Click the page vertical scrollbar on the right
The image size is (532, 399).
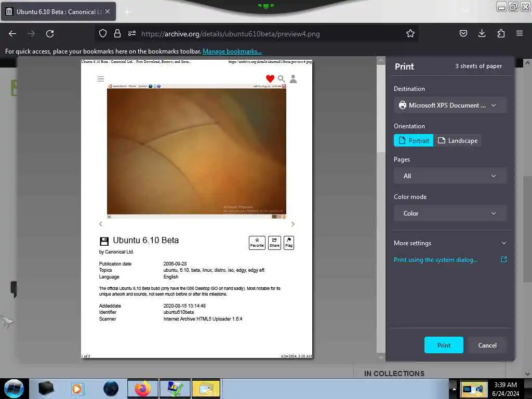pyautogui.click(x=527, y=217)
